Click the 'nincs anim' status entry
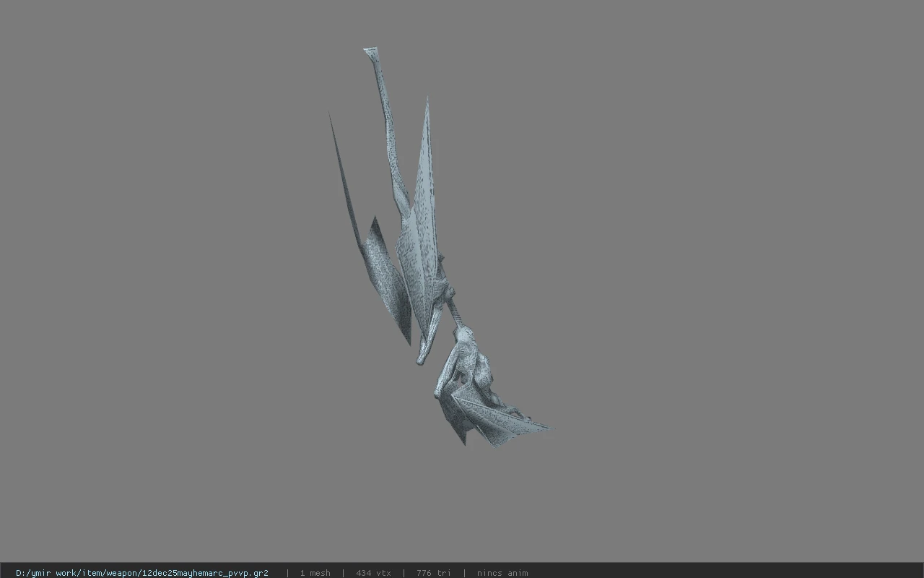Screen dimensions: 924x578 pyautogui.click(x=502, y=573)
